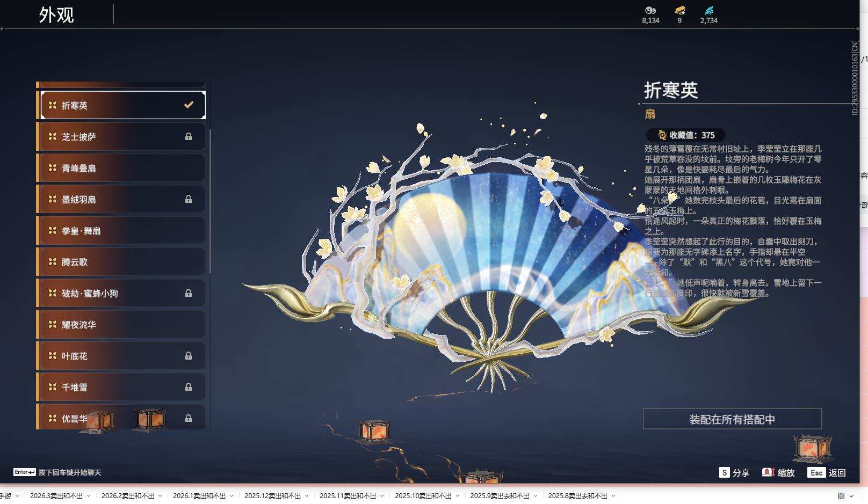Click the copper coin currency icon showing 8,134
Viewport: 868px width, 504px height.
click(x=649, y=10)
